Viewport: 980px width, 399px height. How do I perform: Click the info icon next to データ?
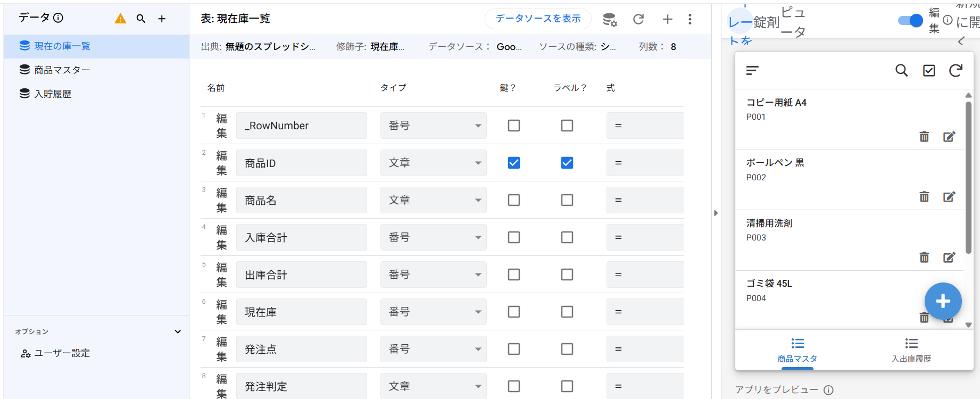59,18
